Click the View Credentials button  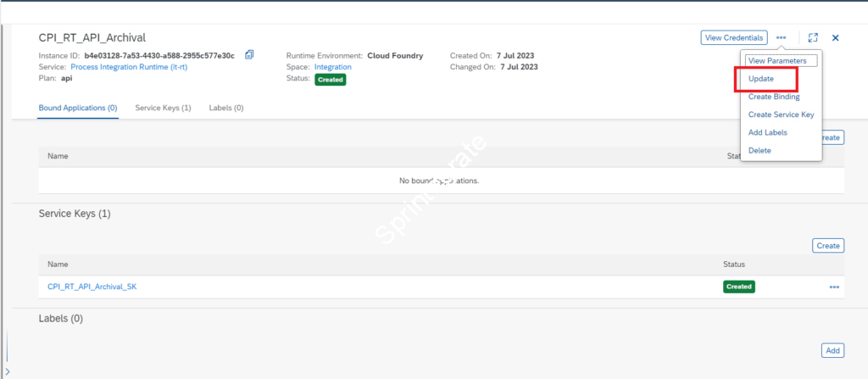734,38
